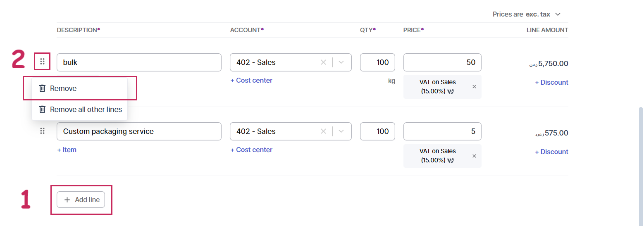This screenshot has width=644, height=226.
Task: Clear account on the bulk line
Action: tap(323, 62)
